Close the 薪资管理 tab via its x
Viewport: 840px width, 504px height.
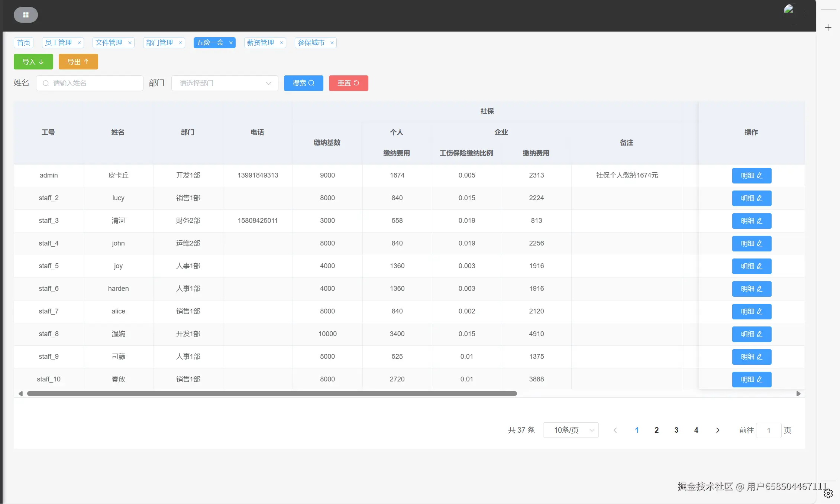point(281,43)
